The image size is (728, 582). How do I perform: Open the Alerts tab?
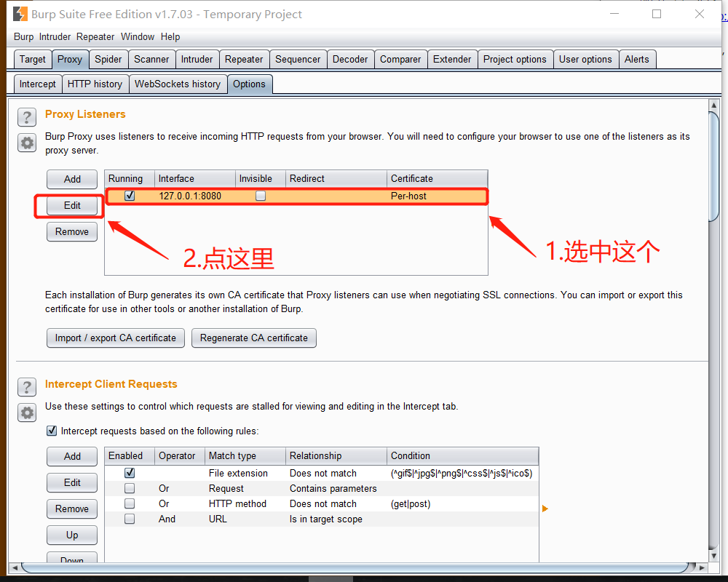tap(636, 60)
